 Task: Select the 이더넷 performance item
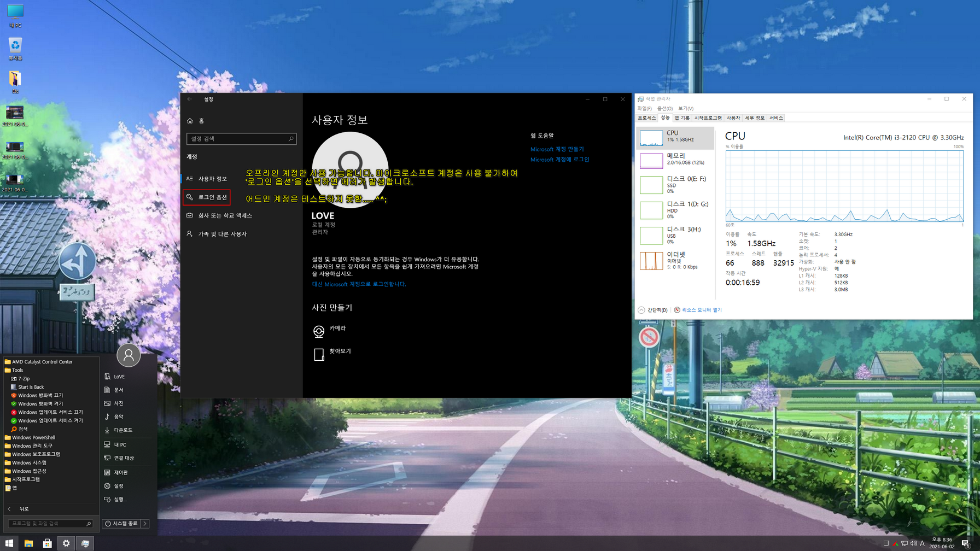[x=675, y=261]
